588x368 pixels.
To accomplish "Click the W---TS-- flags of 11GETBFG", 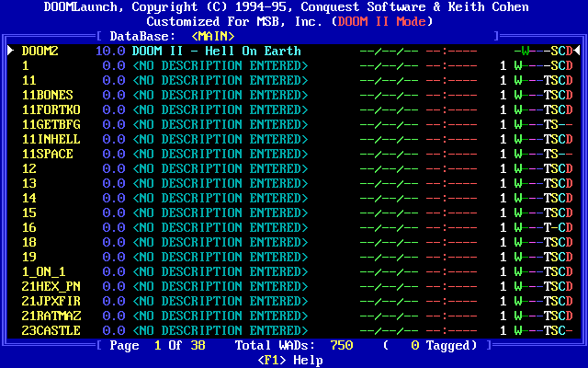I will (544, 124).
